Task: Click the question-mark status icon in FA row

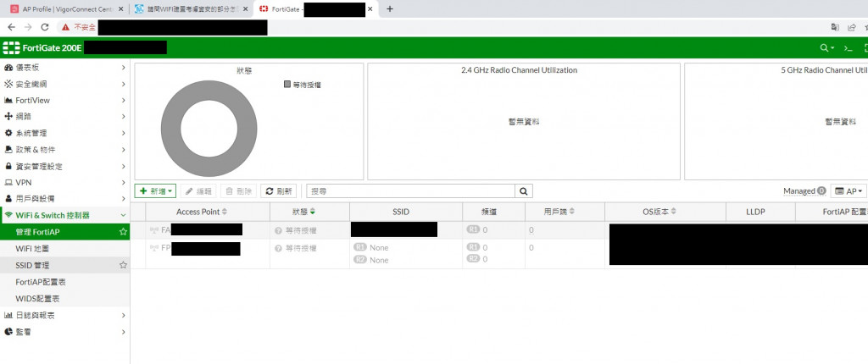Action: [278, 230]
